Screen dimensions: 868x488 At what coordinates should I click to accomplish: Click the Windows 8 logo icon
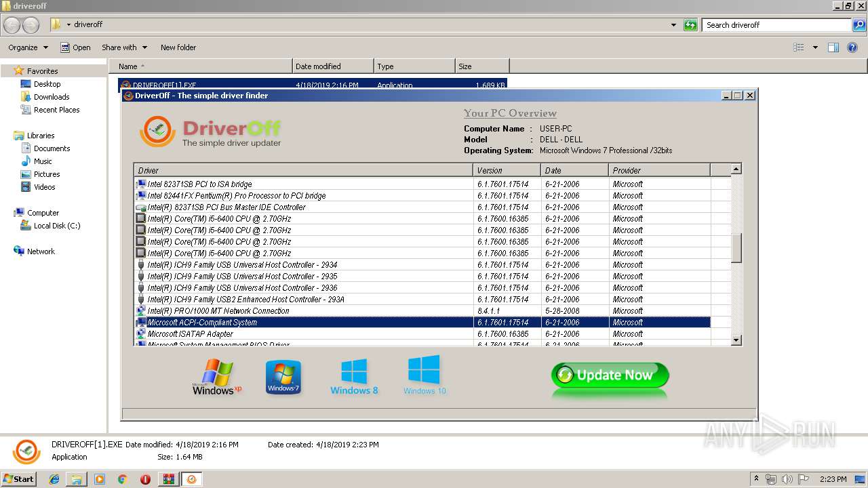pos(354,377)
